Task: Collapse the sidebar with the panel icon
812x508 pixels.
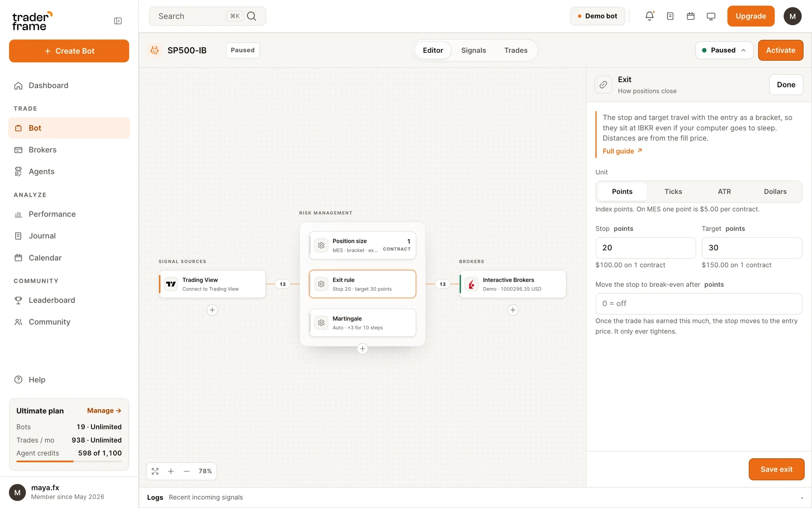Action: pyautogui.click(x=118, y=21)
